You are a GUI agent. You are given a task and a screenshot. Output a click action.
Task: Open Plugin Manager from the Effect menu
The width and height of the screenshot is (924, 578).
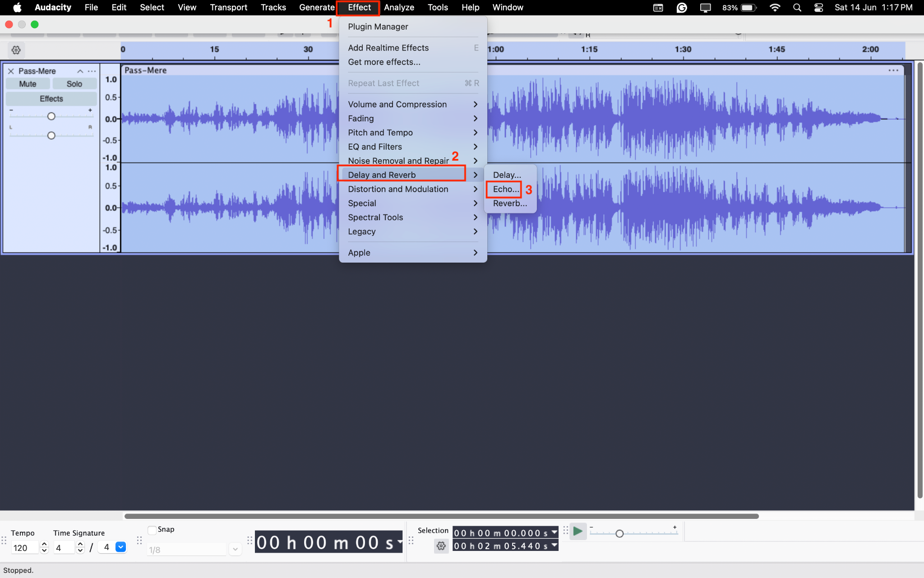[413, 27]
